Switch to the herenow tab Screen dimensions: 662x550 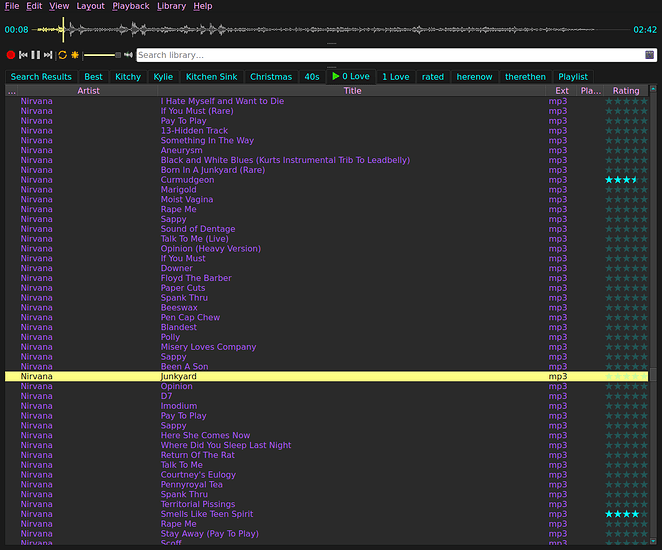pyautogui.click(x=474, y=77)
